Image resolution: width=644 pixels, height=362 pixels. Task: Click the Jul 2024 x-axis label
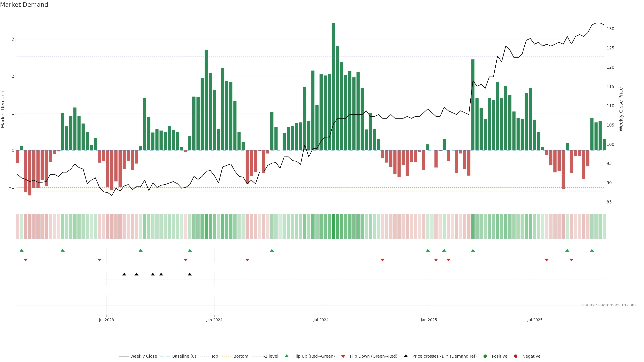coord(321,320)
